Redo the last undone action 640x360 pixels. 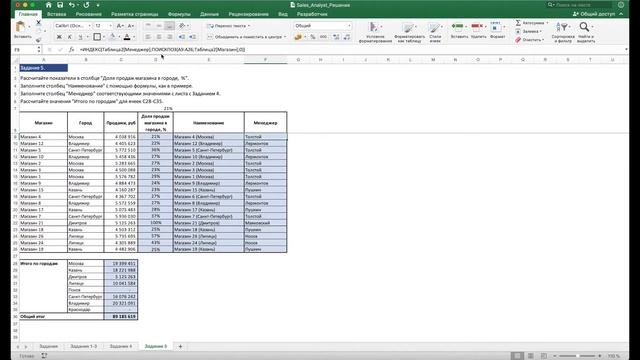[86, 5]
